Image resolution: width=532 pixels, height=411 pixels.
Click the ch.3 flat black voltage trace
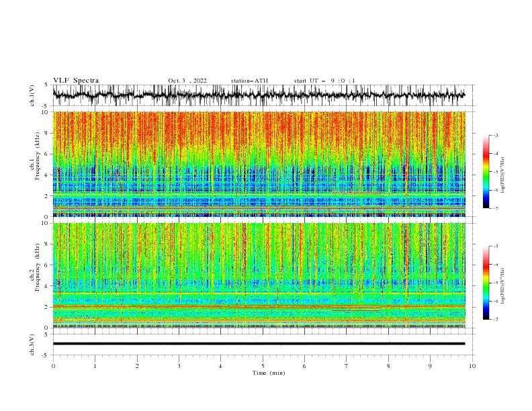[x=259, y=344]
